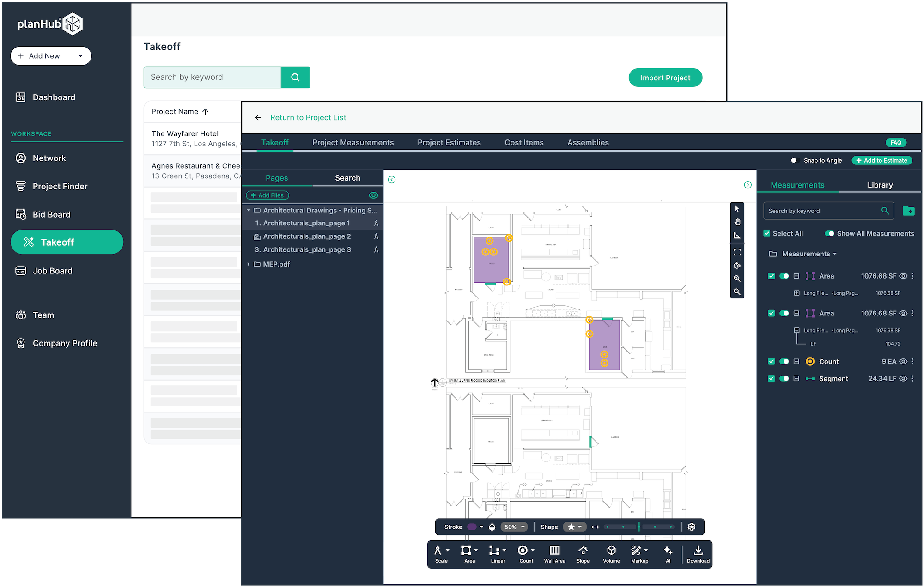Open the Measurements folder dropdown
924x588 pixels.
[x=834, y=254]
